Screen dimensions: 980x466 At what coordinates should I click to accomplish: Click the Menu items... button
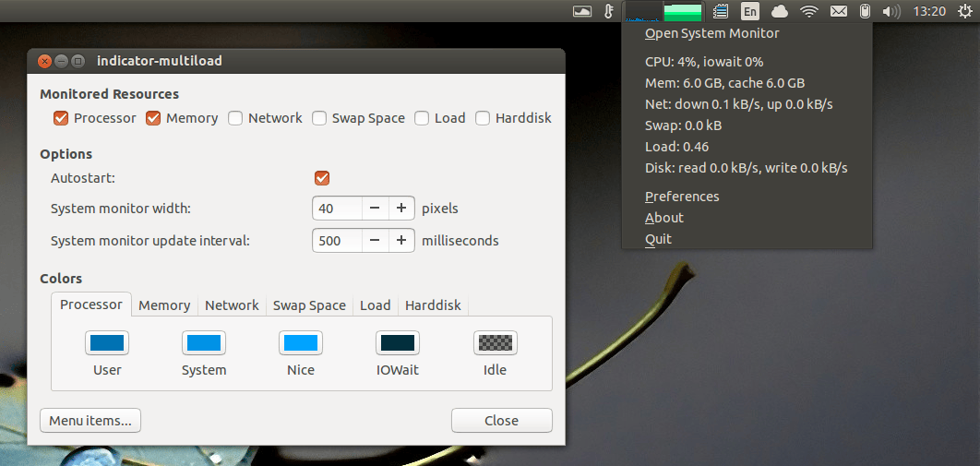click(90, 421)
